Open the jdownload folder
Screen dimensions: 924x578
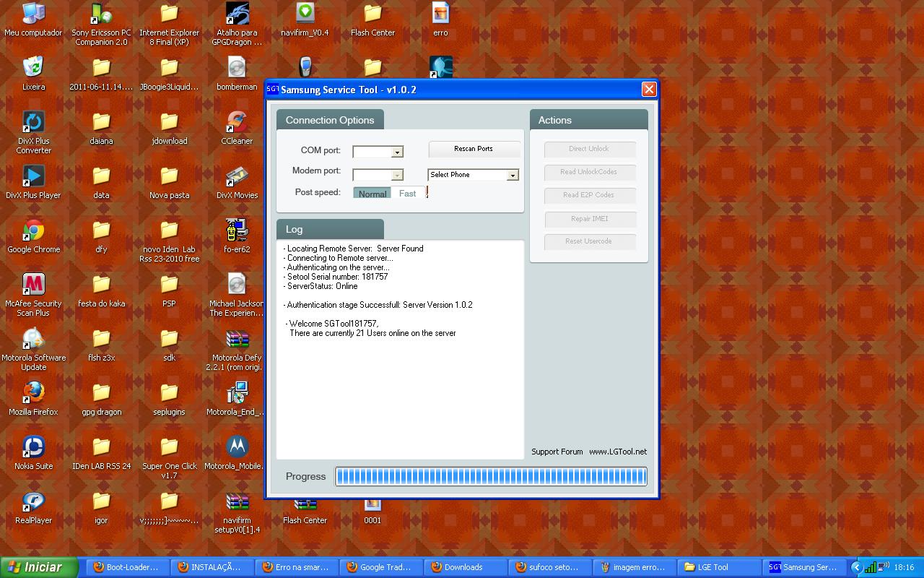[x=169, y=128]
